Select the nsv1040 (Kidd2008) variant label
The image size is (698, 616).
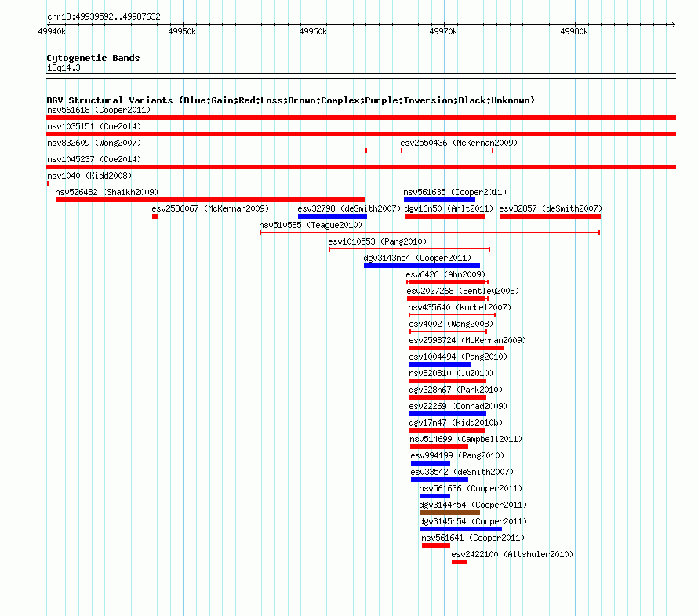click(89, 176)
